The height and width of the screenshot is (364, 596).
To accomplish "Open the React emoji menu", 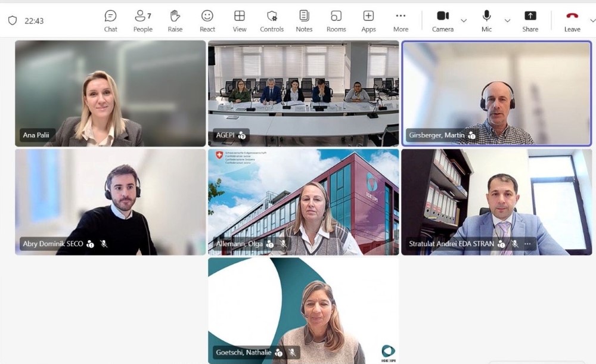I will [207, 20].
